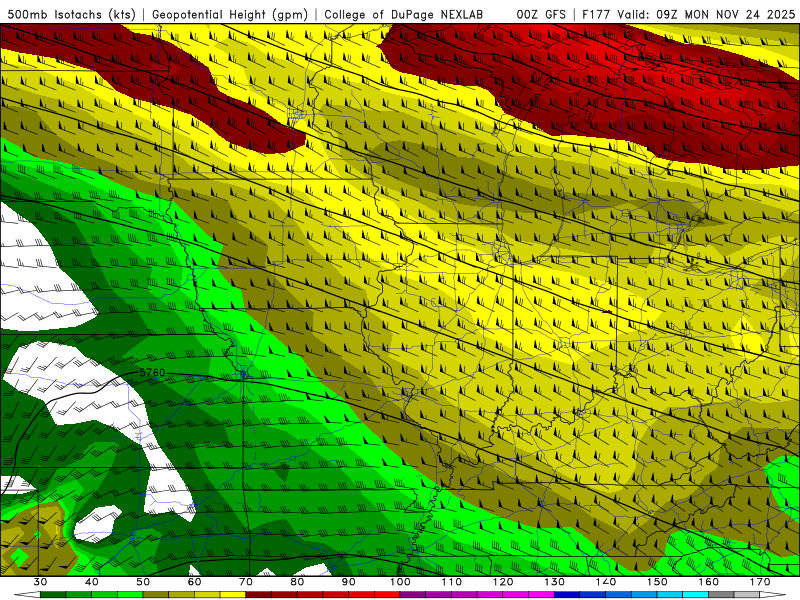
Task: Click the 'F177 Valid: 09Z MON NOV 24 2025' text
Action: (x=689, y=15)
